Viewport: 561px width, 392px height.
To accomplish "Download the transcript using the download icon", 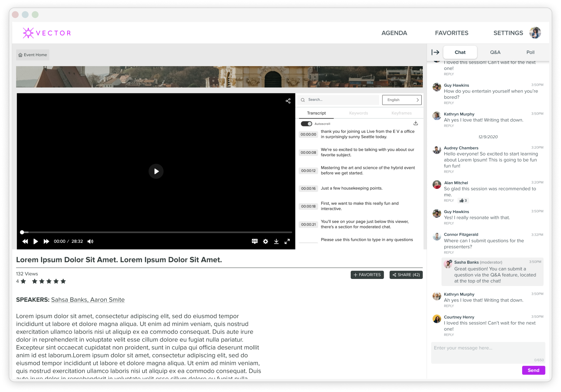I will 415,123.
